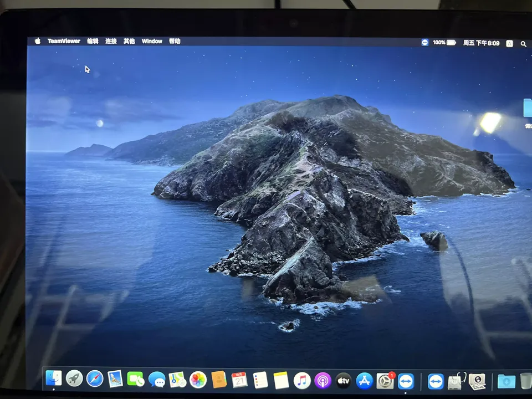Open the Mail app from the Dock
Viewport: 532px width, 399px height.
[x=115, y=380]
